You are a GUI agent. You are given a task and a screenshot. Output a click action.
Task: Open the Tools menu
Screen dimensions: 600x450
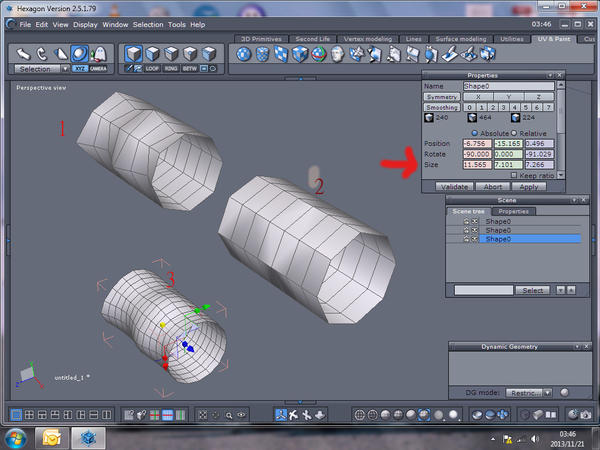click(x=177, y=23)
